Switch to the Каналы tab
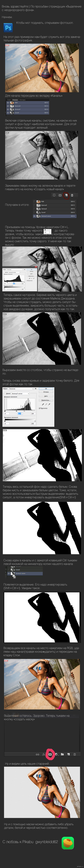 [x=15, y=100]
